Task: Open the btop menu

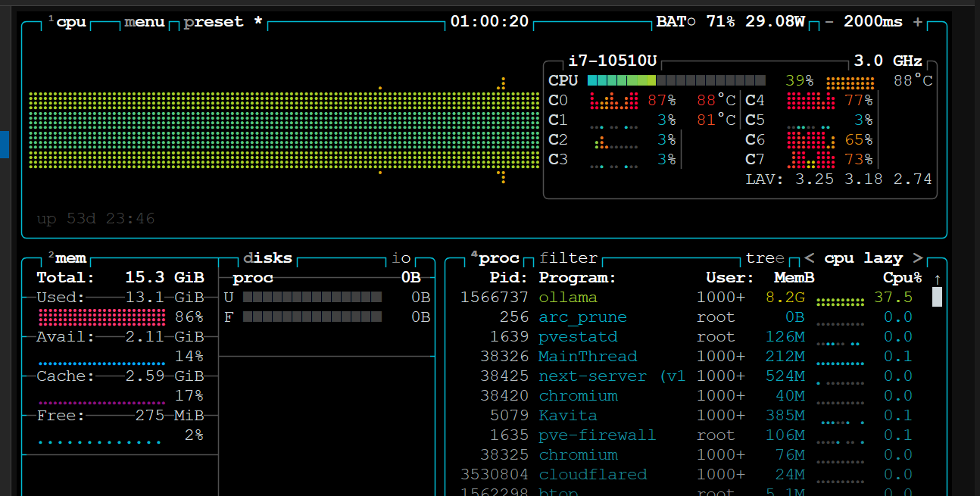Action: point(145,22)
